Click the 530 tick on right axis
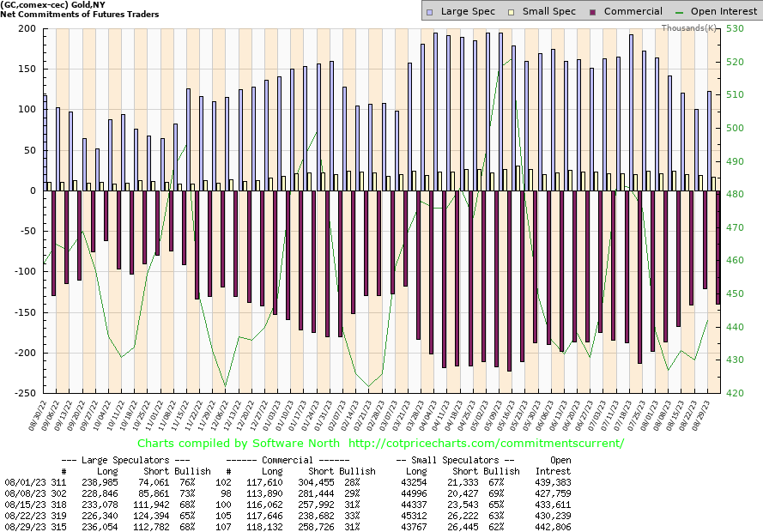The width and height of the screenshot is (763, 532). [736, 28]
